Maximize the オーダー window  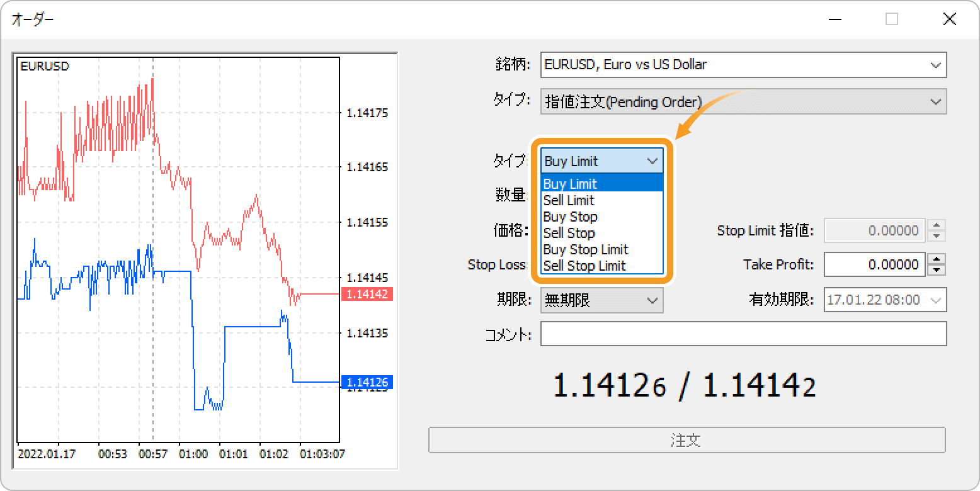click(892, 20)
